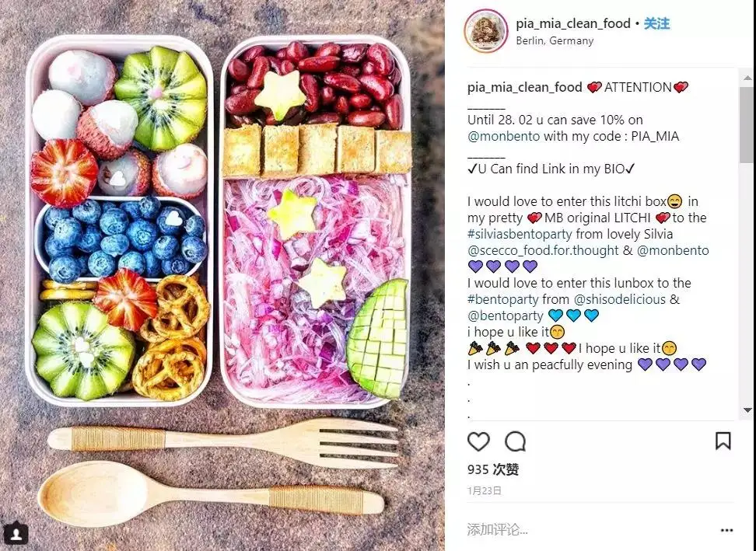Click the caption scrollbar up arrow

pos(747,77)
